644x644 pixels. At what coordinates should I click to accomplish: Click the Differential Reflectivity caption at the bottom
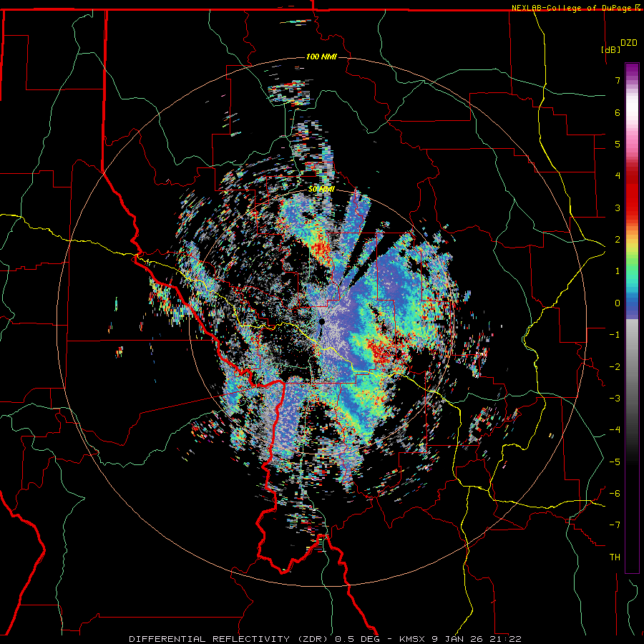(x=325, y=639)
